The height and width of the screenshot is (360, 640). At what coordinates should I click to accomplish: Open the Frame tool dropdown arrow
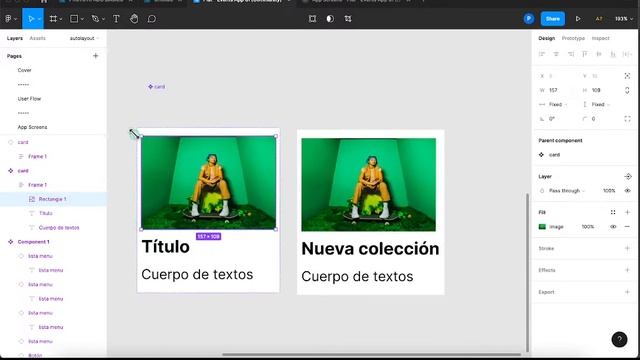click(x=61, y=19)
